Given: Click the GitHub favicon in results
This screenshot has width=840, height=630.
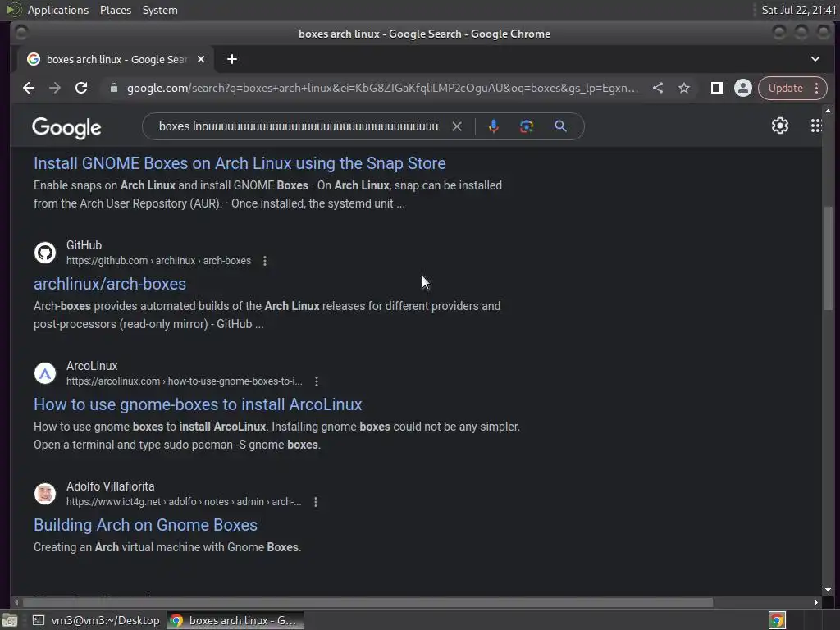Looking at the screenshot, I should (x=45, y=253).
